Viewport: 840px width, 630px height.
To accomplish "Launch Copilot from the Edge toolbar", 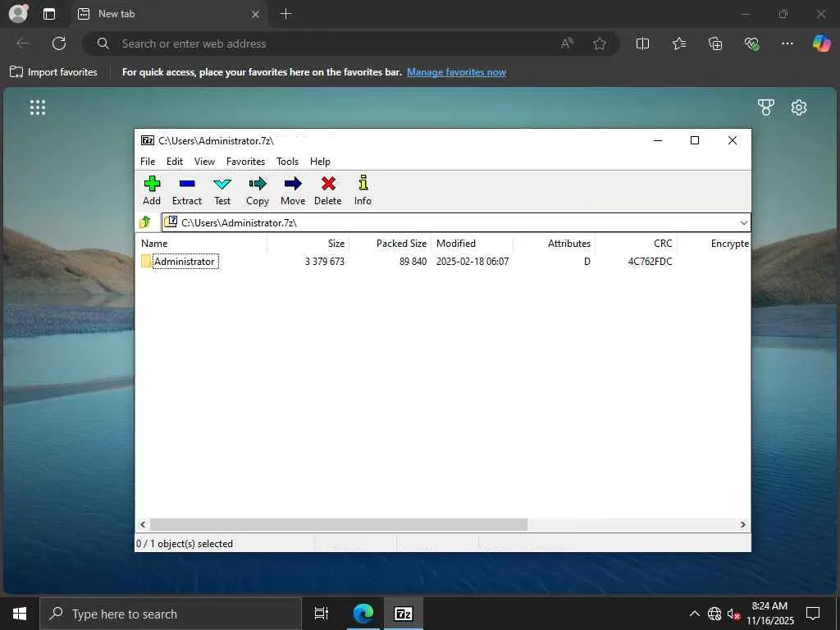I will tap(821, 43).
